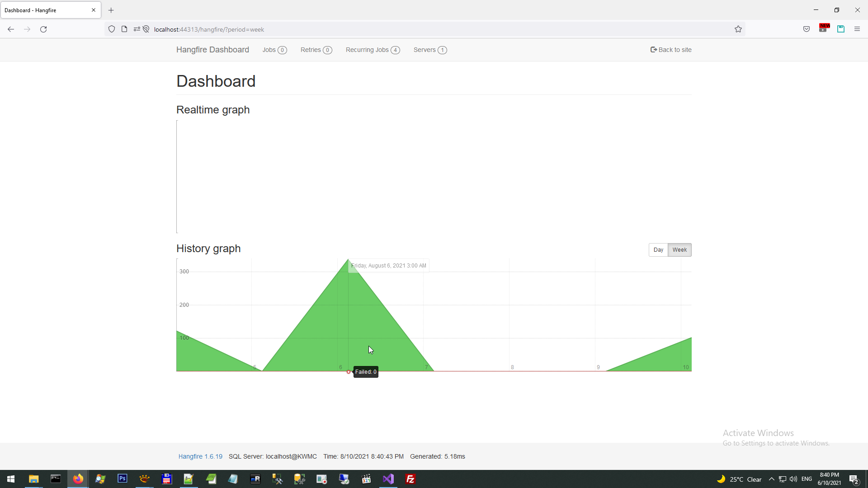Click the Save to Pocket icon

(807, 29)
